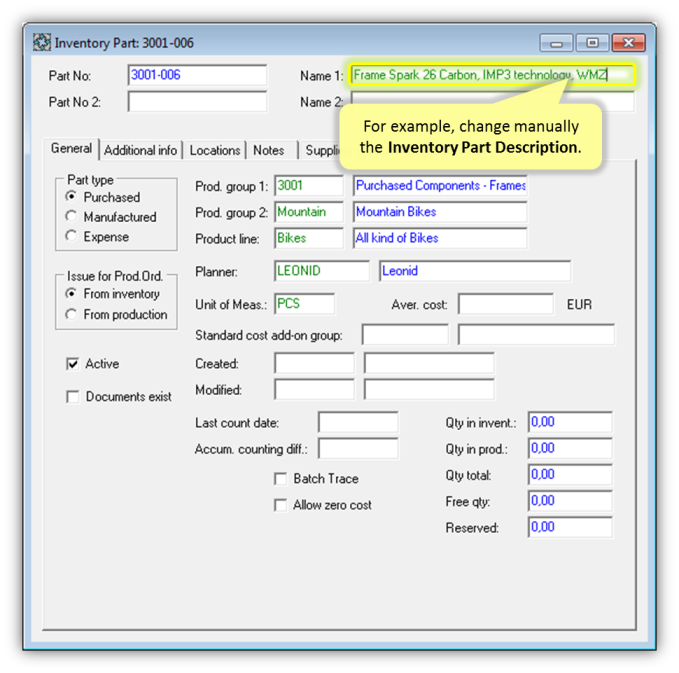Click the Qty in prod. value field

pyautogui.click(x=570, y=449)
